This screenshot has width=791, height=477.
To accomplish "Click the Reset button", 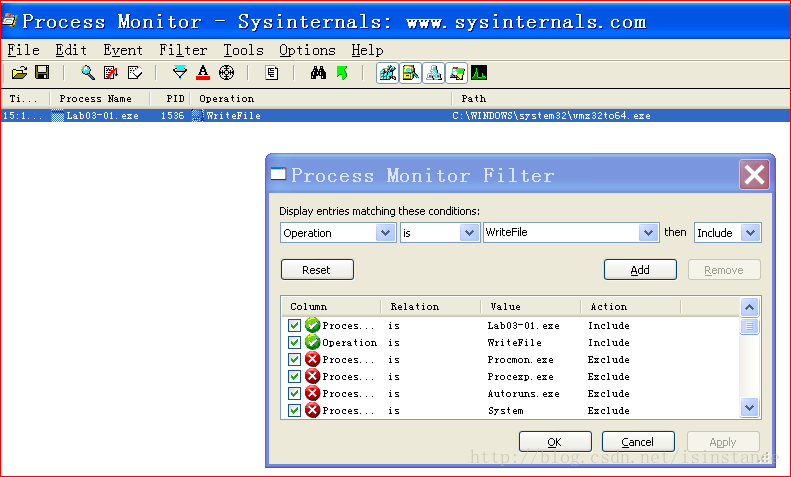I will 317,270.
